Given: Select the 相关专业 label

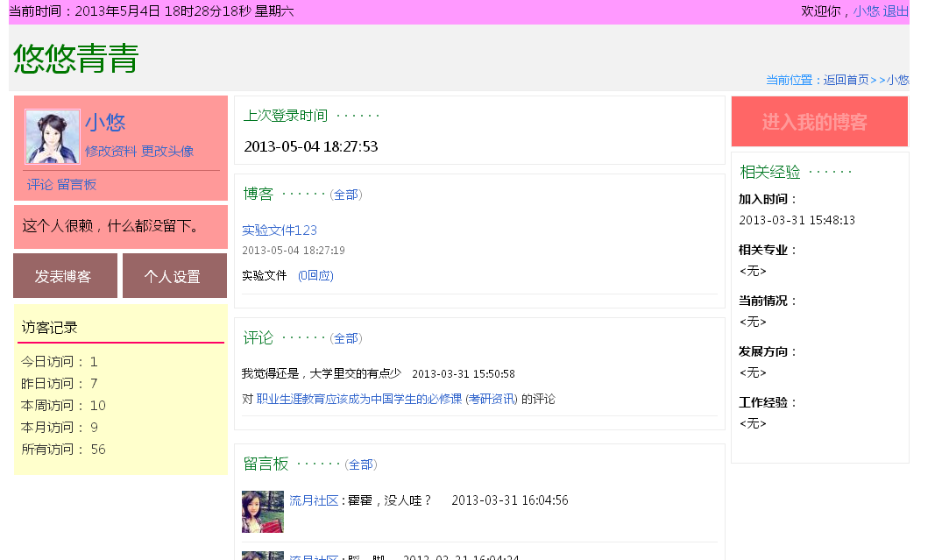Looking at the screenshot, I should tap(768, 250).
